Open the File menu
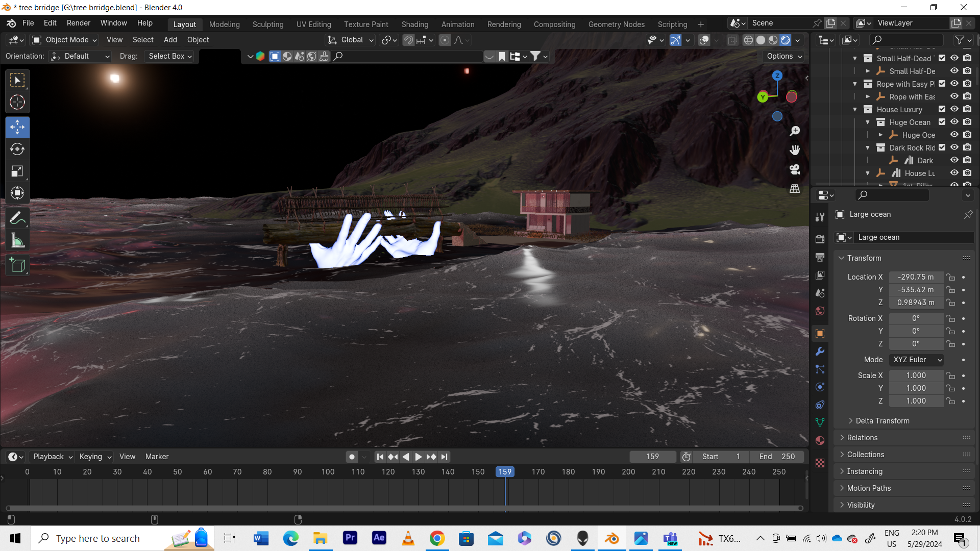The image size is (980, 551). pyautogui.click(x=28, y=23)
